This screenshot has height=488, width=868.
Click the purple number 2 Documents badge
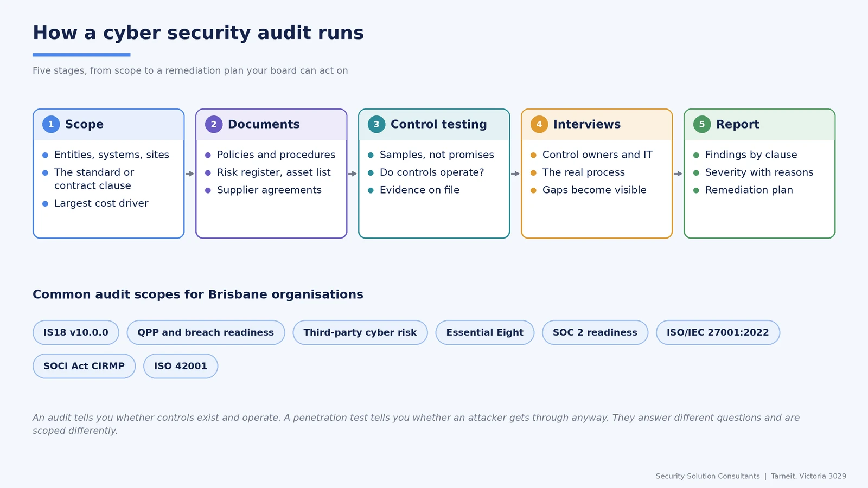point(214,124)
